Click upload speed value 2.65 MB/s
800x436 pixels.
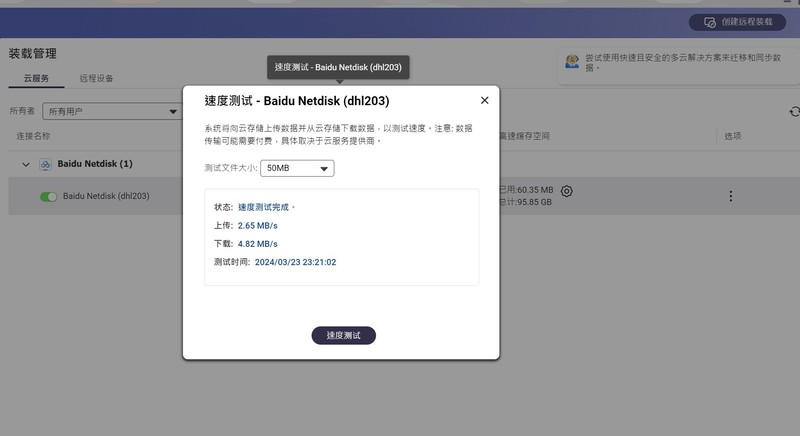tap(258, 225)
